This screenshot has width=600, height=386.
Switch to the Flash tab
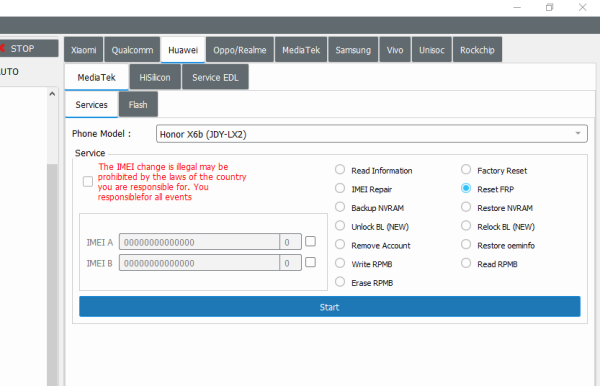(x=138, y=105)
